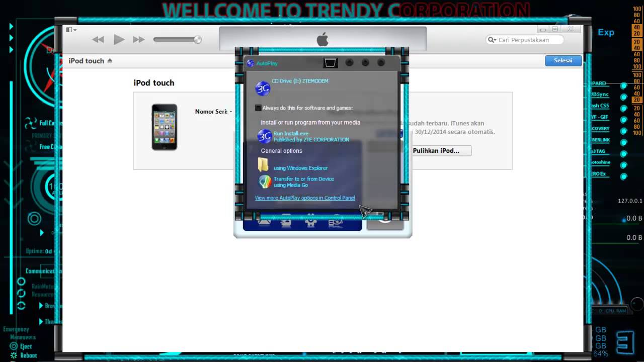The width and height of the screenshot is (644, 362).
Task: Open the folder using Windows Explorer
Action: 300,168
